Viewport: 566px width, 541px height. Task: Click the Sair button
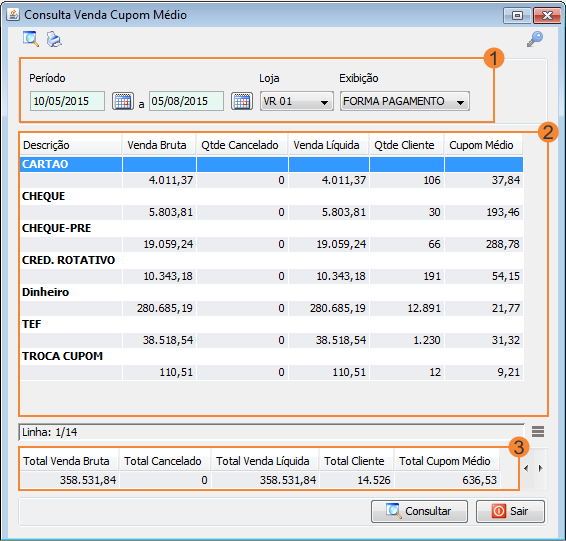point(510,511)
